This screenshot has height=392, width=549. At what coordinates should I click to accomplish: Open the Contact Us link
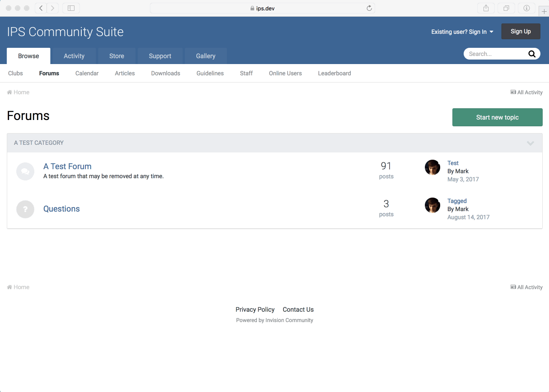tap(298, 309)
